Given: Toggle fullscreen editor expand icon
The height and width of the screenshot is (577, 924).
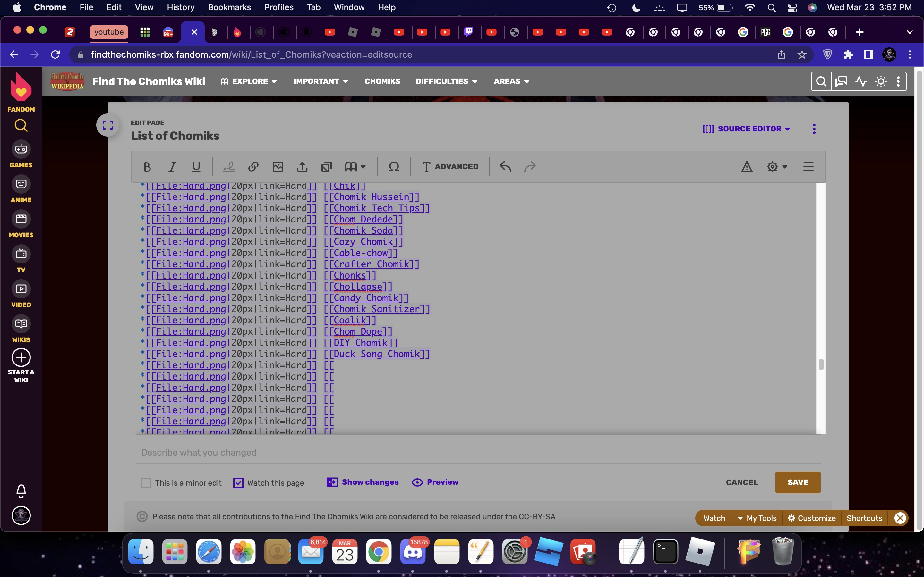Looking at the screenshot, I should click(108, 125).
